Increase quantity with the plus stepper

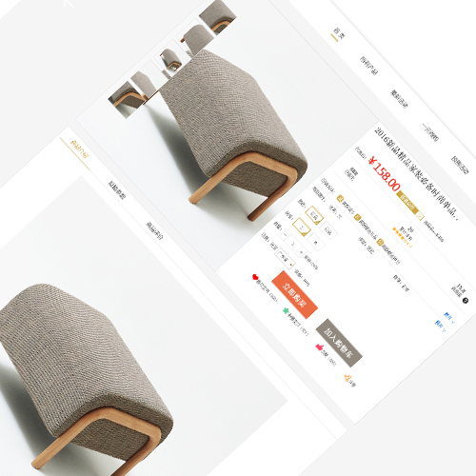(x=301, y=252)
